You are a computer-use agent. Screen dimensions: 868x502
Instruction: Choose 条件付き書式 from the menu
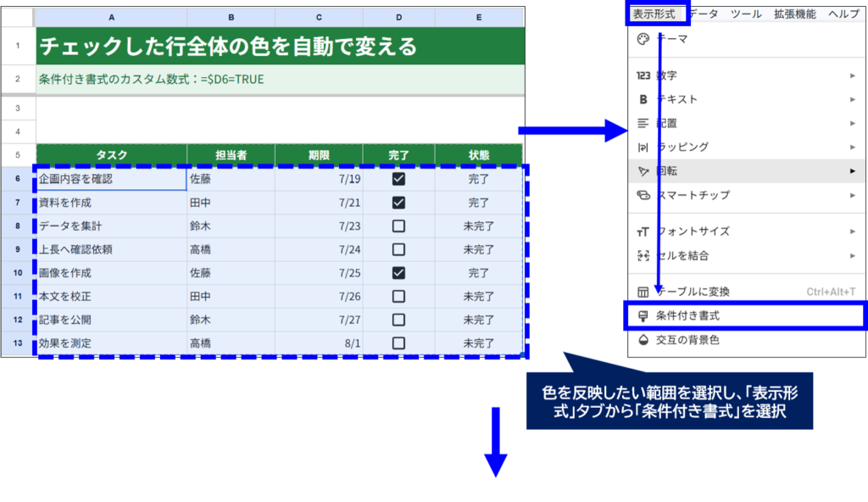coord(745,315)
